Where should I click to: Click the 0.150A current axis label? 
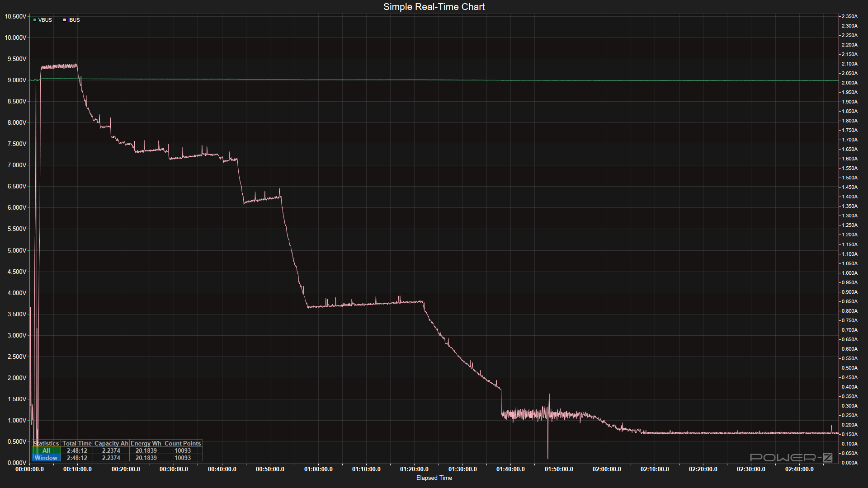849,434
